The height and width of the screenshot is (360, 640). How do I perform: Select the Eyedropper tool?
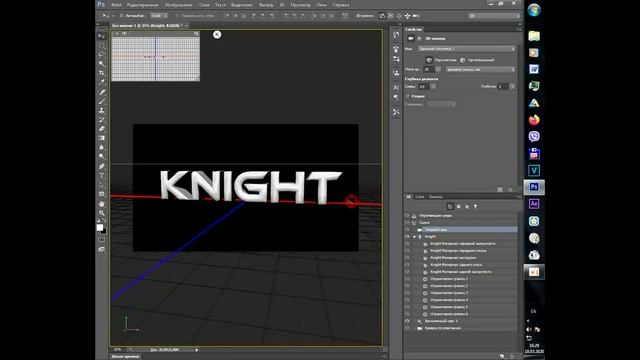click(102, 82)
